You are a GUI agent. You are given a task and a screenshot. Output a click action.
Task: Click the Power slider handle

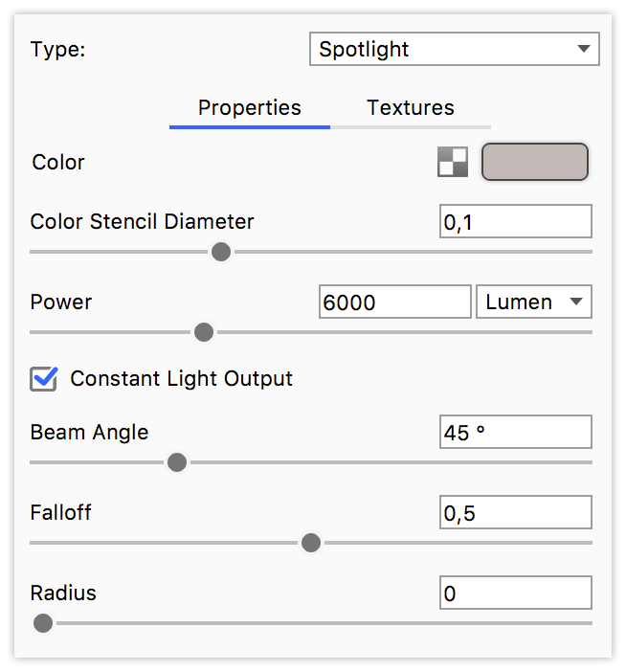[x=203, y=332]
